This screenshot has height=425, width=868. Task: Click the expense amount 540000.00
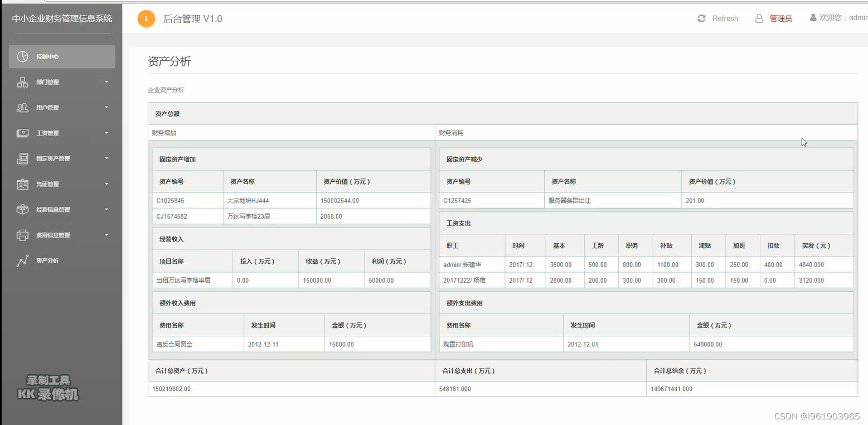[x=707, y=345]
